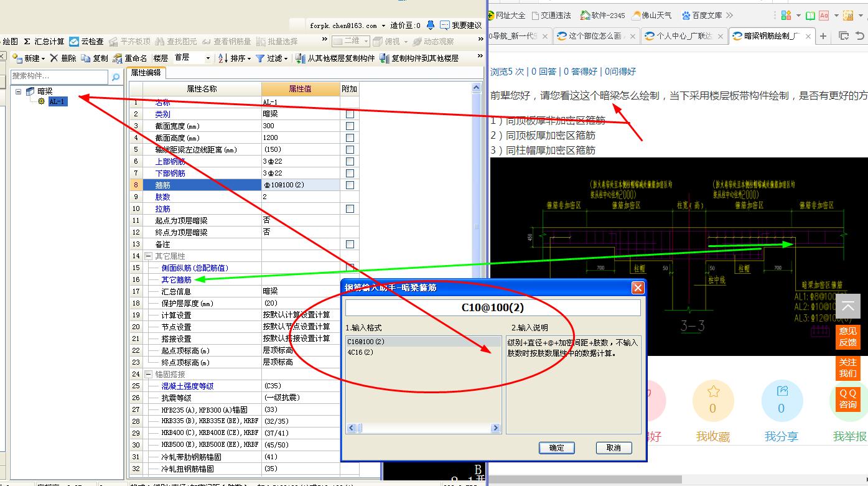The width and height of the screenshot is (868, 486).
Task: Open a new browser tab with plus
Action: coord(823,36)
